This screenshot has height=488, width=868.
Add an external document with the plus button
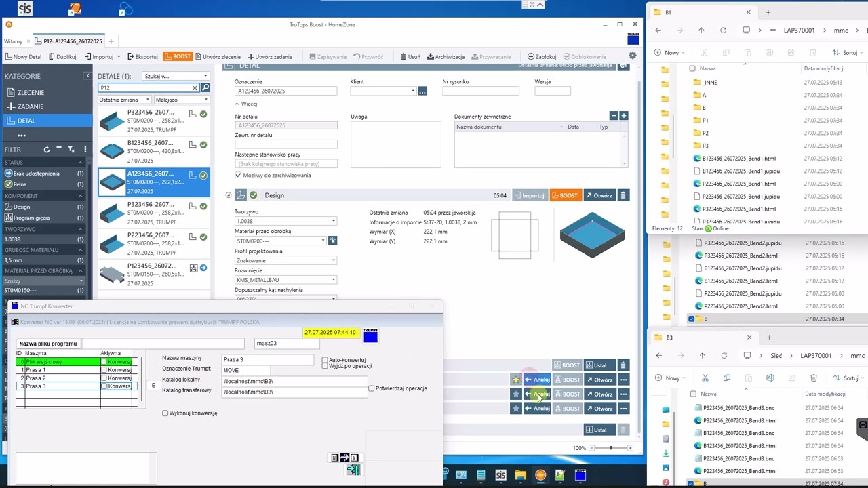[624, 116]
